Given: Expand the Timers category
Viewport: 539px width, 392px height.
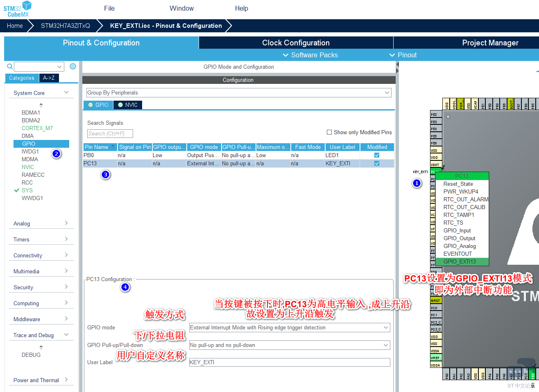Looking at the screenshot, I should click(x=66, y=239).
